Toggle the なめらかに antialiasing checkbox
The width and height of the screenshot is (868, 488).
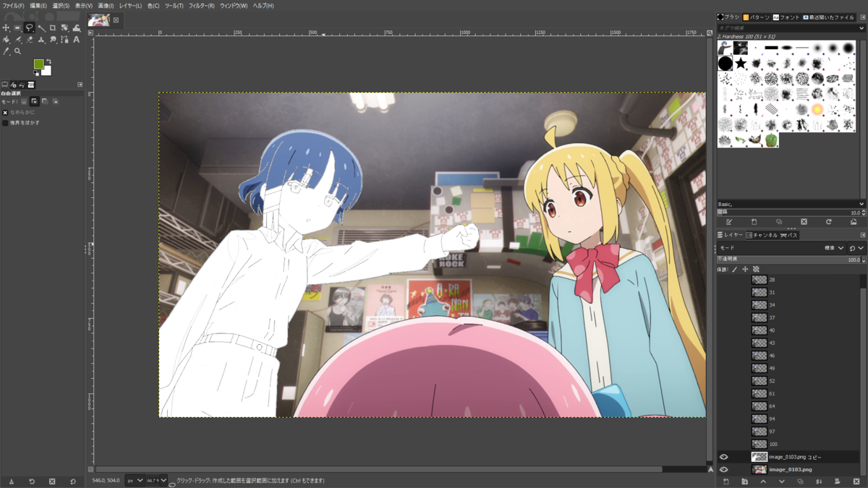pyautogui.click(x=5, y=113)
